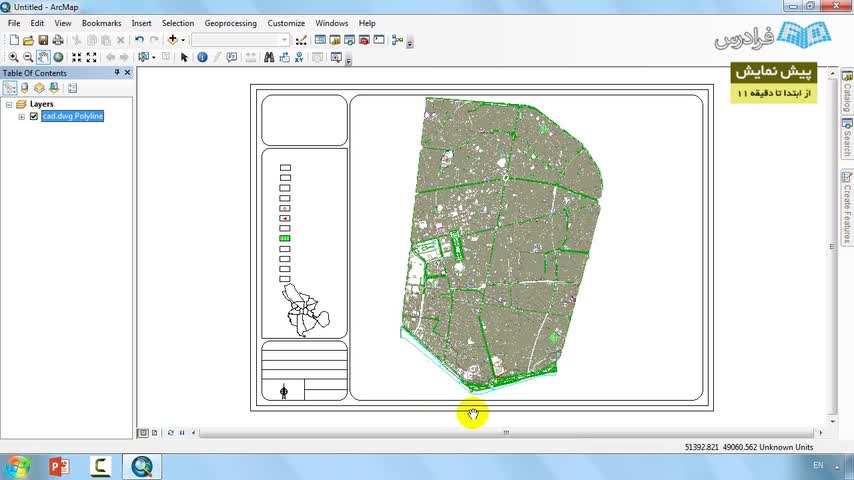Open the Geoprocessing menu
Image resolution: width=854 pixels, height=480 pixels.
point(230,23)
